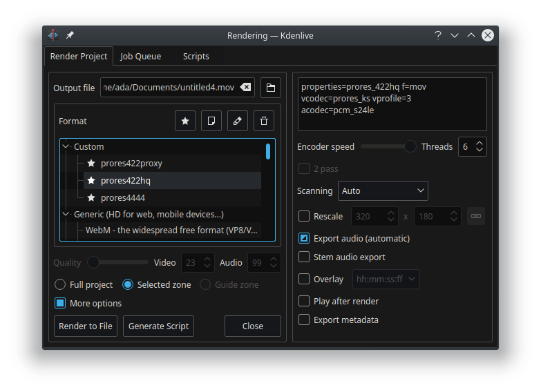541x392 pixels.
Task: Click the format list scrollbar
Action: [268, 152]
